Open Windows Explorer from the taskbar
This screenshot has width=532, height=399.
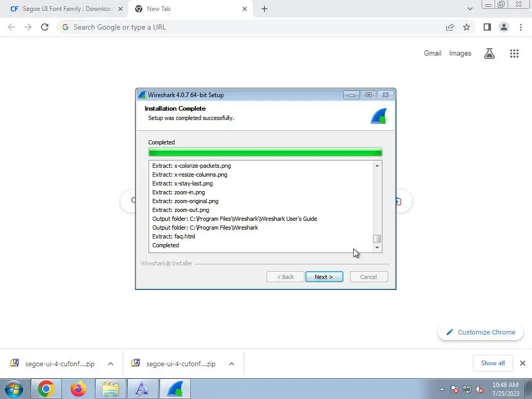[111, 389]
